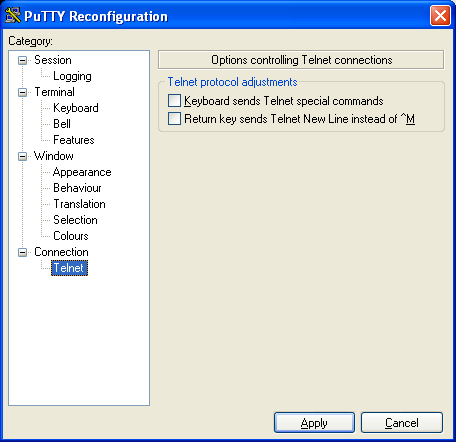Click the PuTTY icon in title bar
This screenshot has width=456, height=442.
[x=13, y=15]
